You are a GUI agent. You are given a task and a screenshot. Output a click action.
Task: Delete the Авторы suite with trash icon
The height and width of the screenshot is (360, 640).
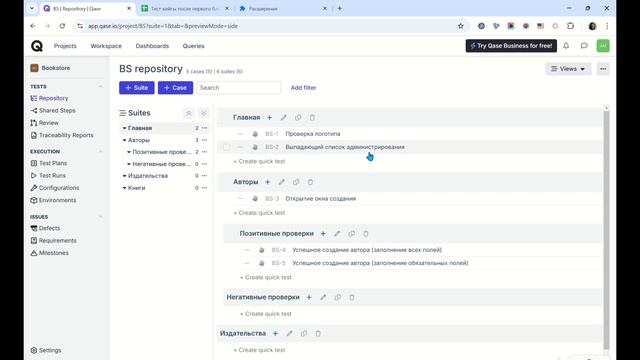[x=310, y=182]
